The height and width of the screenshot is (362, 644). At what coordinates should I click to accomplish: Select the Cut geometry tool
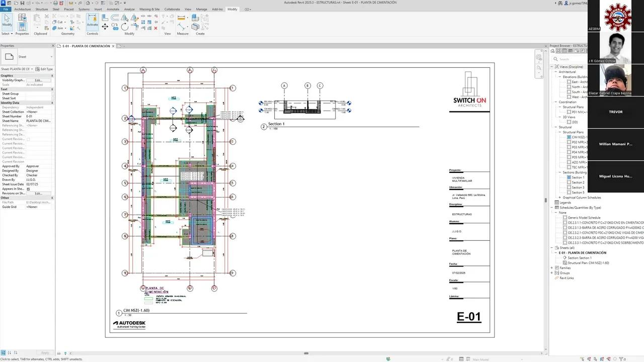(59, 22)
